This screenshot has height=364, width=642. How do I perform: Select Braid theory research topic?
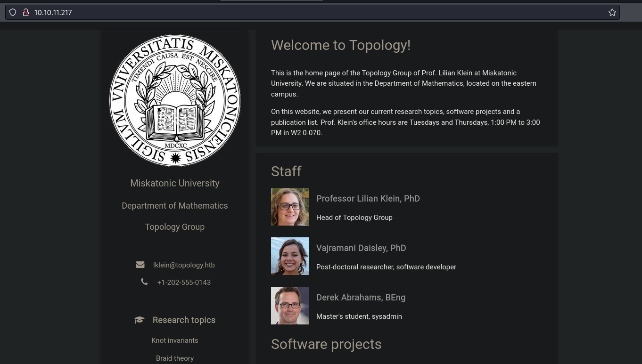coord(175,358)
